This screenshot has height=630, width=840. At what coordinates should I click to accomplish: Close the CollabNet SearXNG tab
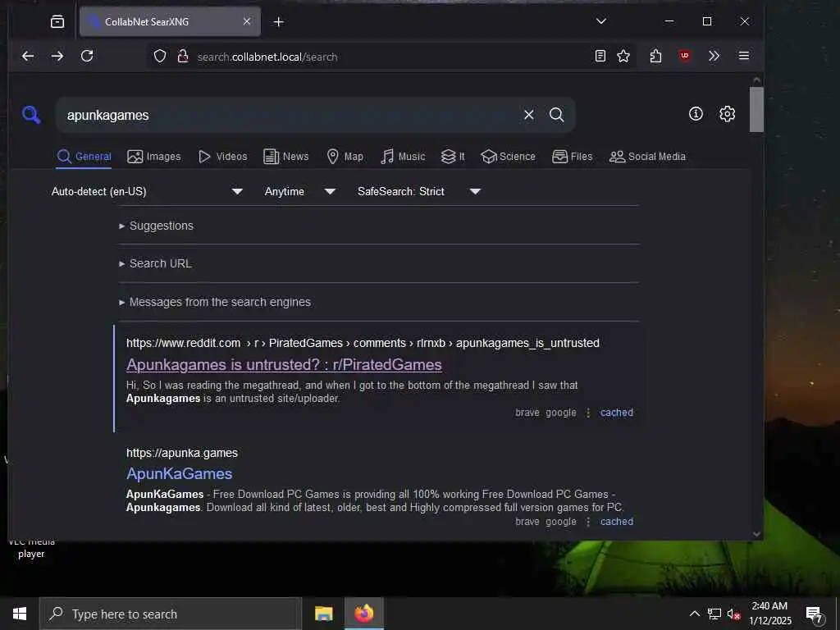[246, 21]
